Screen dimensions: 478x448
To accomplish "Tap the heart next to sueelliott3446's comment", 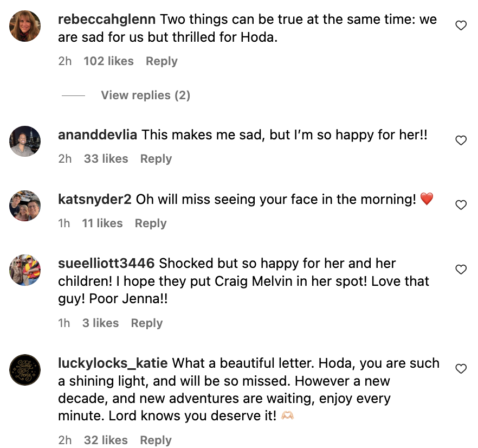I will coord(461,270).
